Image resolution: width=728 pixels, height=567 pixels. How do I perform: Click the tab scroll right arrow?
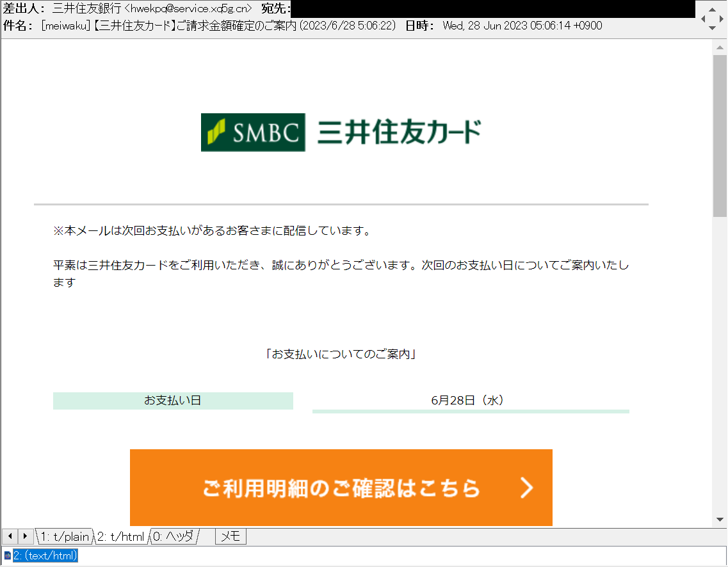(x=26, y=536)
